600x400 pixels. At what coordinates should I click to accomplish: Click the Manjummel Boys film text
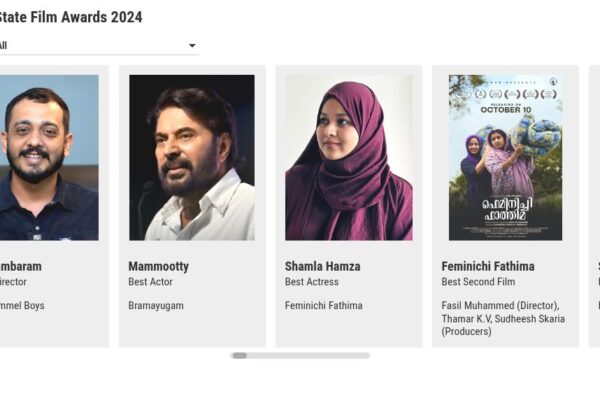[22, 306]
